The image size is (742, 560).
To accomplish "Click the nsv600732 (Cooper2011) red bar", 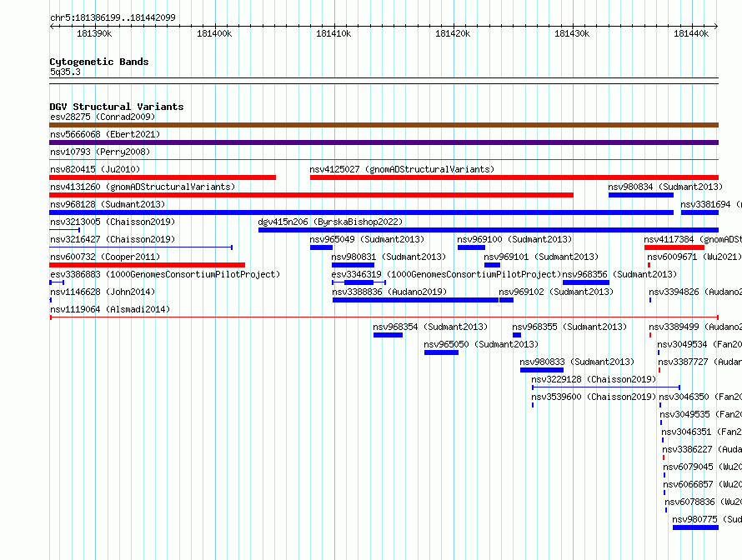I will click(x=148, y=265).
